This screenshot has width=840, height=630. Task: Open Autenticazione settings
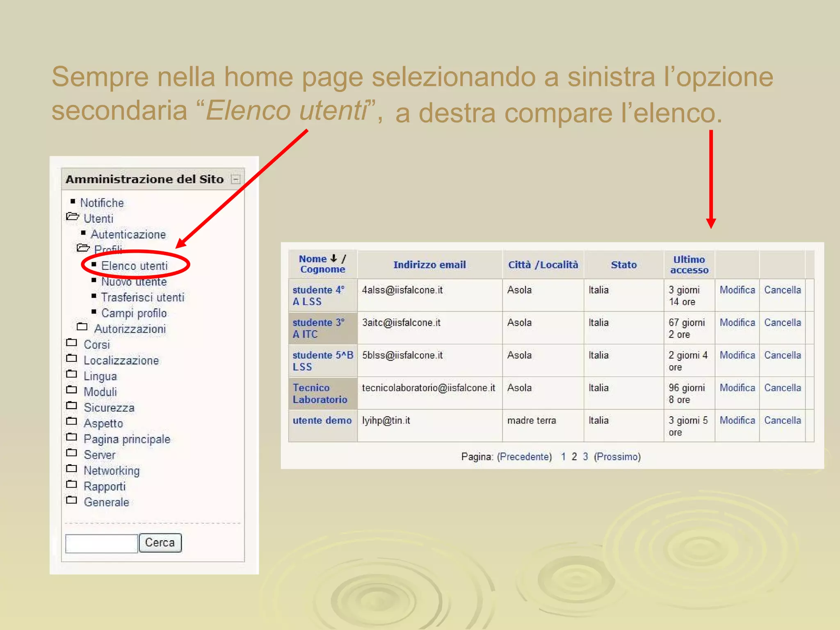tap(128, 235)
